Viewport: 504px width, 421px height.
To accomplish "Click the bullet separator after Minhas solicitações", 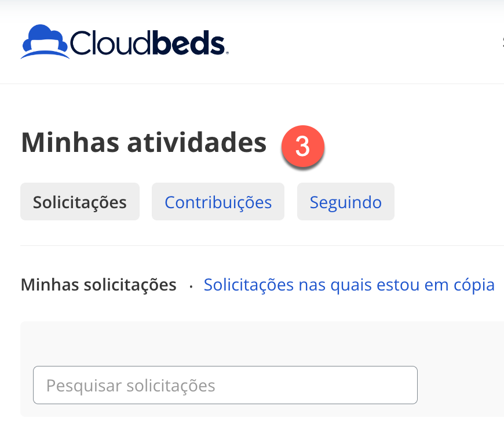I will click(191, 286).
